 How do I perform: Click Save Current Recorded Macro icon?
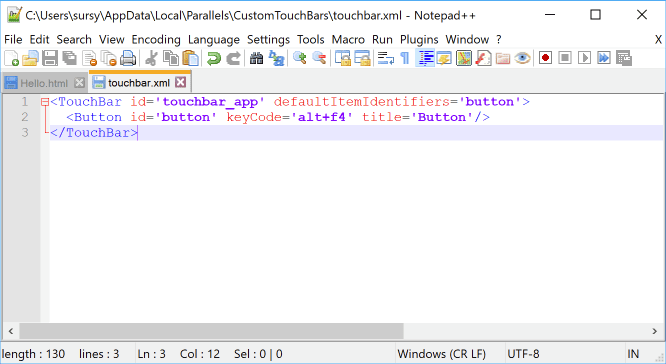[624, 58]
